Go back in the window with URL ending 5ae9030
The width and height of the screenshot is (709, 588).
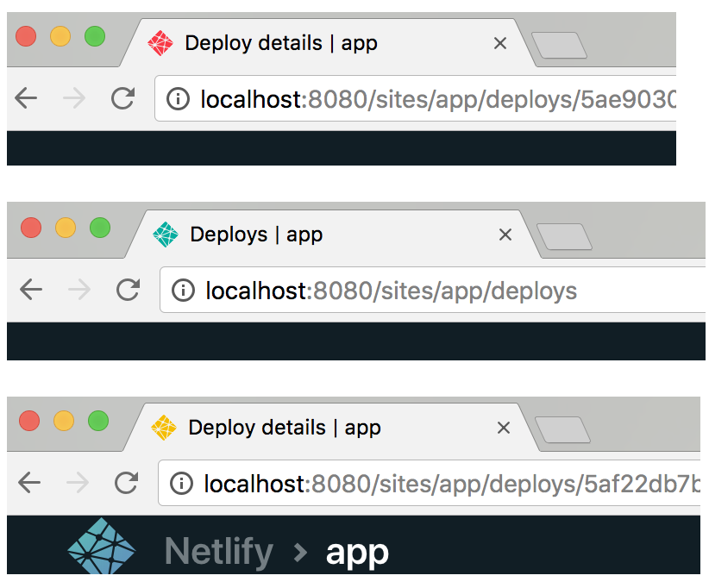(x=27, y=98)
